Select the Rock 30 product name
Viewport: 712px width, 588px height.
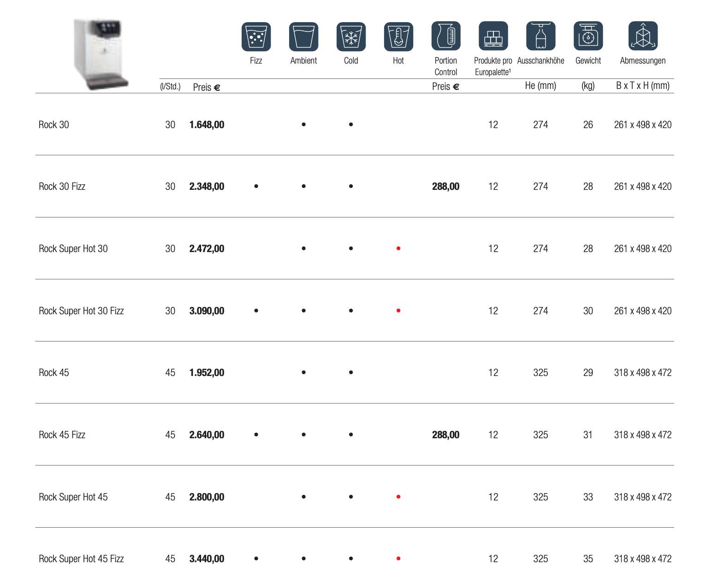tap(54, 124)
